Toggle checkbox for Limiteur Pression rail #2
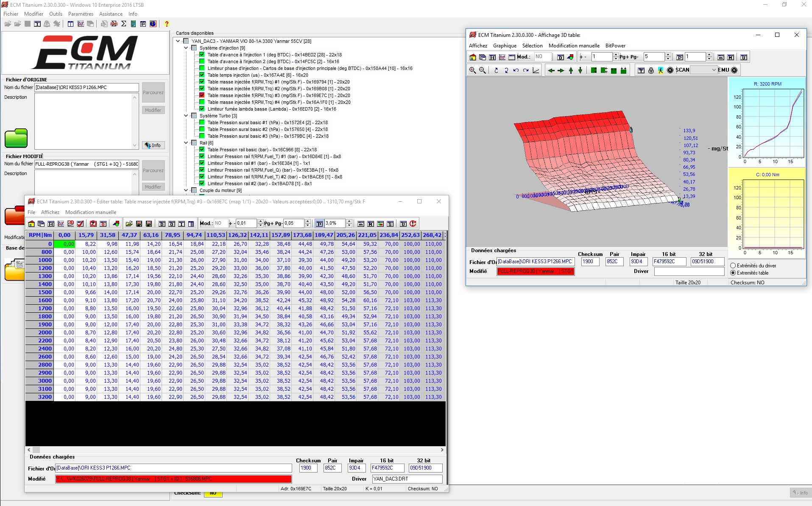 click(202, 183)
